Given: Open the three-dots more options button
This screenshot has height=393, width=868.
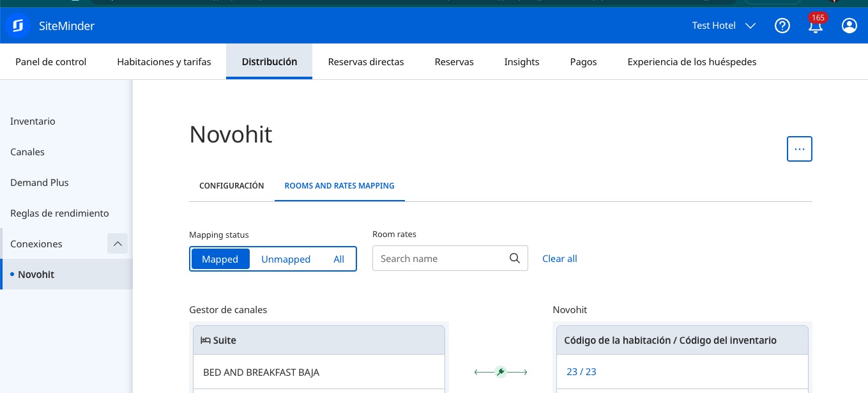Looking at the screenshot, I should pos(799,149).
